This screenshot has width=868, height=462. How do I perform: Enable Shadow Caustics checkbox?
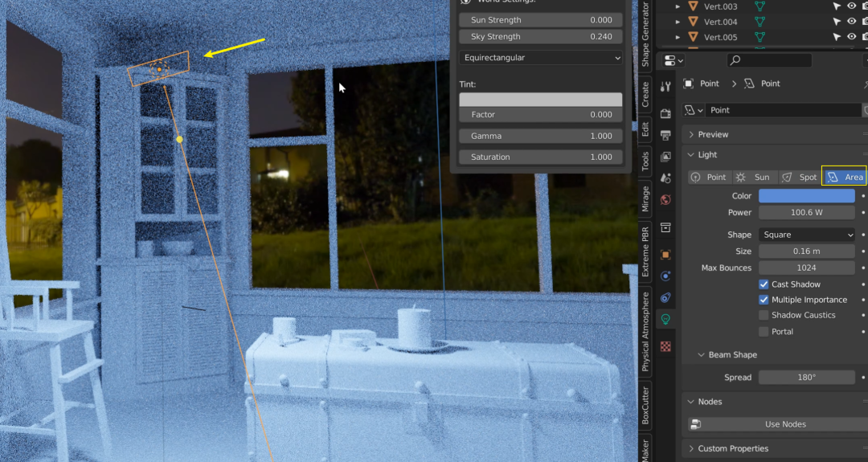coord(764,316)
